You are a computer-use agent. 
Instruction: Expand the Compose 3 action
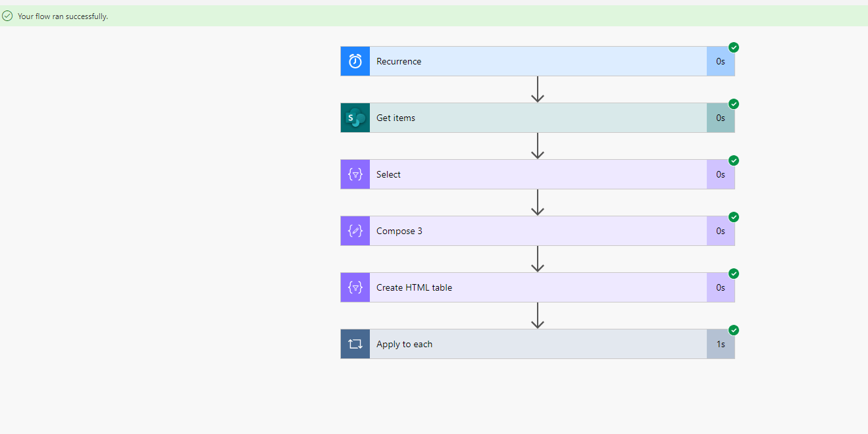click(x=538, y=231)
